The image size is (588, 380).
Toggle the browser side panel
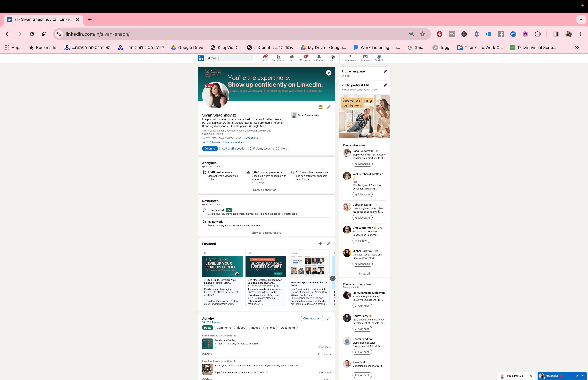click(556, 34)
